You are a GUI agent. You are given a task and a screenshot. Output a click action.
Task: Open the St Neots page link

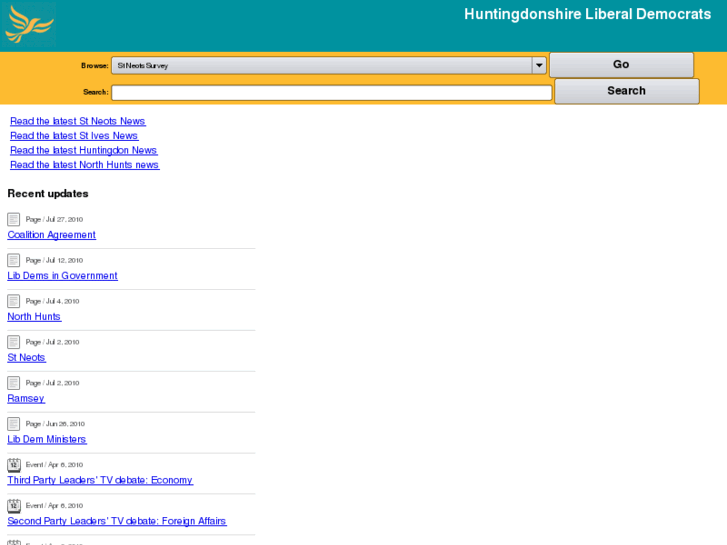[x=26, y=358]
